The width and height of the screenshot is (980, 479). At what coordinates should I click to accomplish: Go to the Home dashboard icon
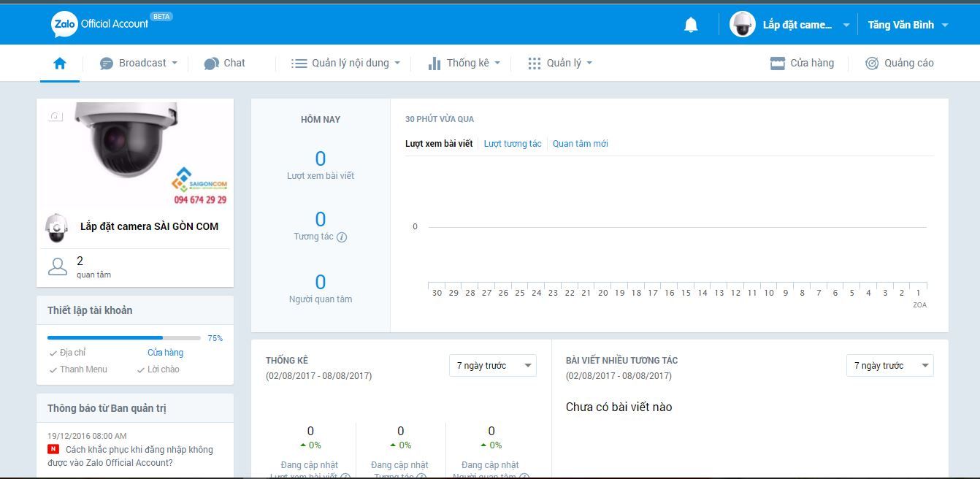[x=60, y=64]
